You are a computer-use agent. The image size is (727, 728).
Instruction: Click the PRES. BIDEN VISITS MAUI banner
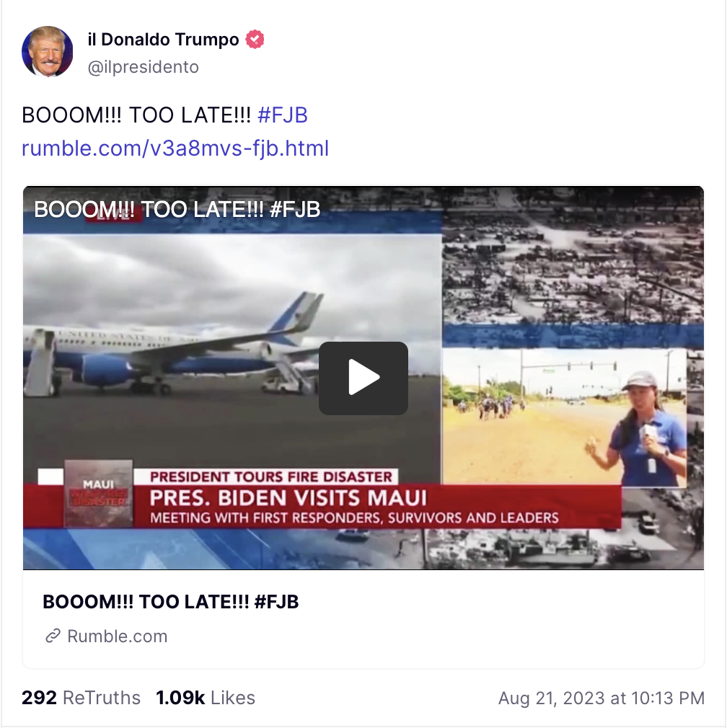288,498
